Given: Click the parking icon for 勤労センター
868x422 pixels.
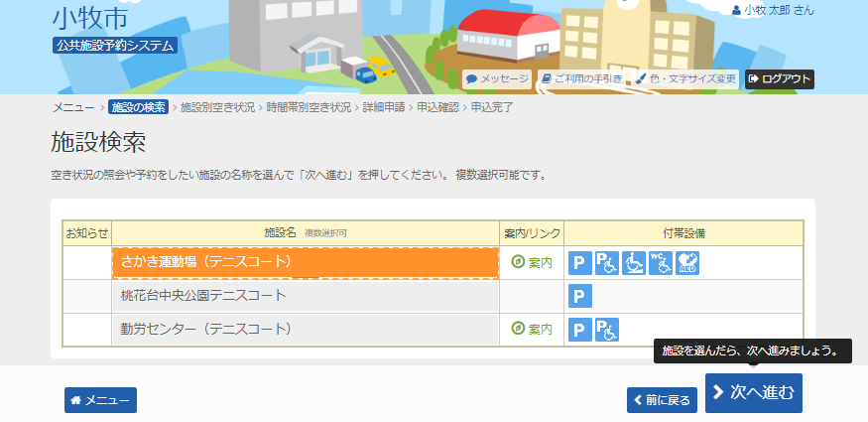Looking at the screenshot, I should 580,329.
